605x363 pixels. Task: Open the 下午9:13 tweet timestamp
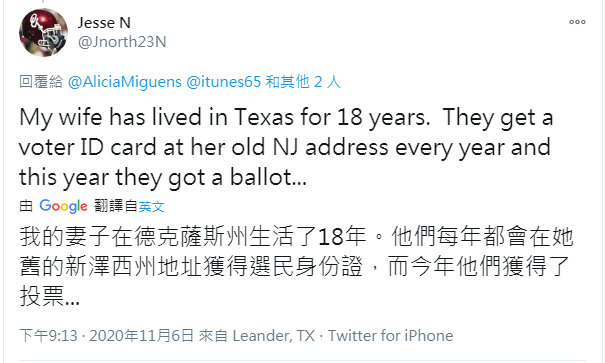(x=48, y=336)
